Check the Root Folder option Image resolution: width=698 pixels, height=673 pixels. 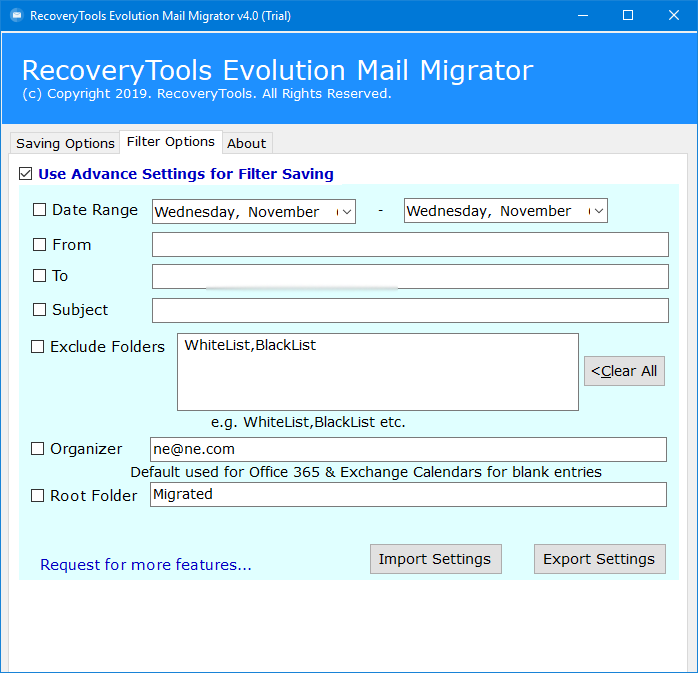click(37, 495)
